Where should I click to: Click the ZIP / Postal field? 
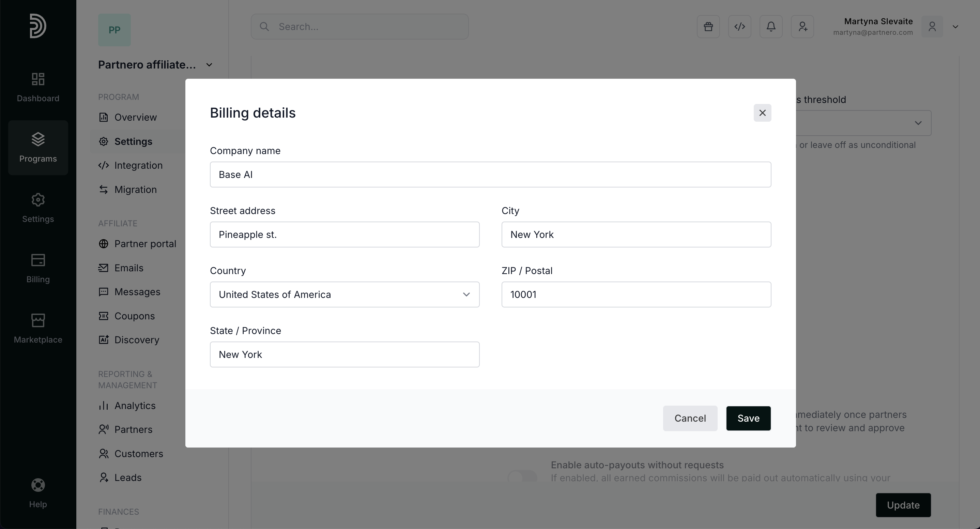click(636, 294)
